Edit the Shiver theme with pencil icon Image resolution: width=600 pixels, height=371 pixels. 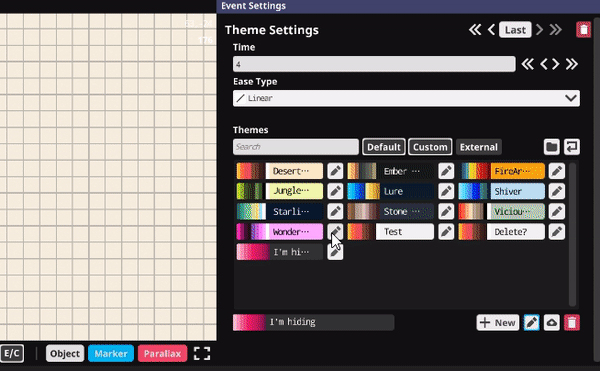[556, 191]
